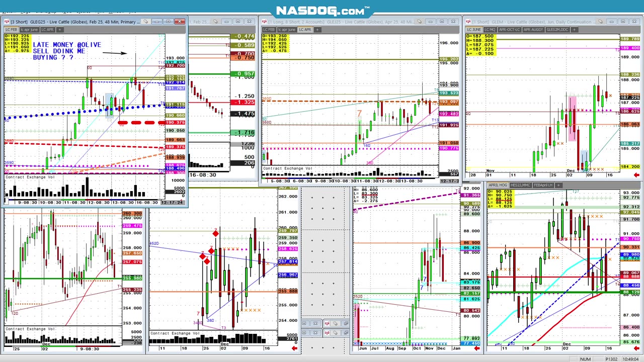644x362 pixels.
Task: Click the yellow OHLC data box in hog chart
Action: point(501,200)
